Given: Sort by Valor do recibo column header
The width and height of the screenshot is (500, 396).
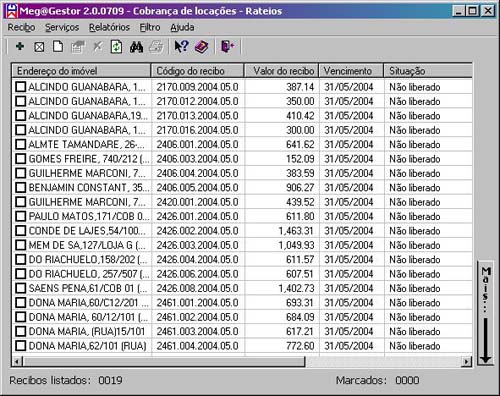Looking at the screenshot, I should [281, 71].
